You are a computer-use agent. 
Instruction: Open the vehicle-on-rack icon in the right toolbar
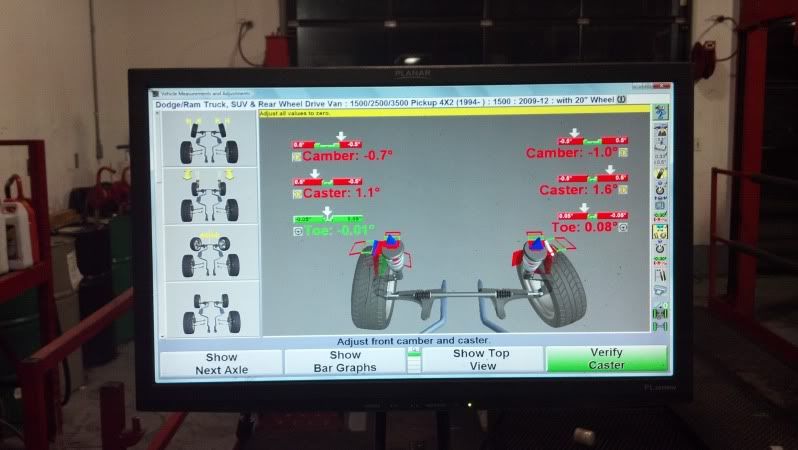click(x=661, y=129)
